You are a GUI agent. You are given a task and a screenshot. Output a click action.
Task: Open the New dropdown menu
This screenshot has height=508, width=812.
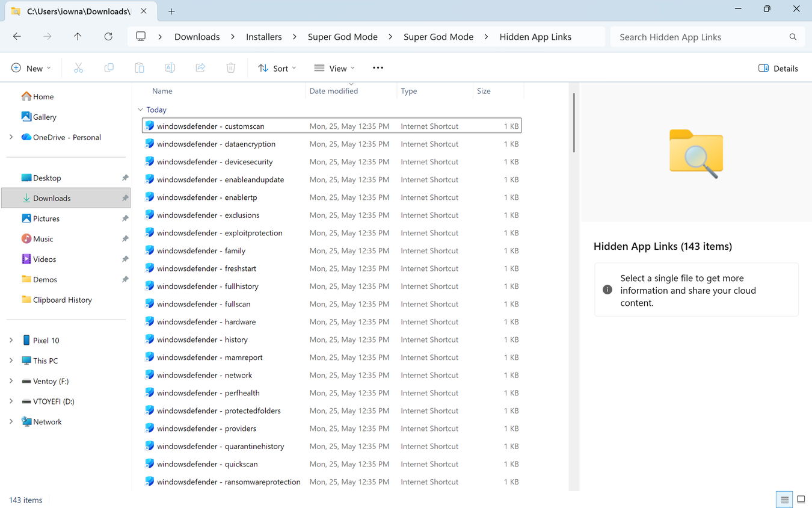(31, 68)
